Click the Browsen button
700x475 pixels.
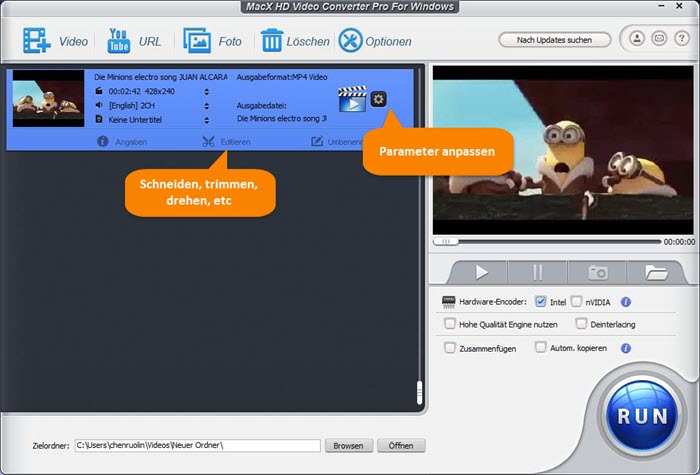[x=349, y=446]
